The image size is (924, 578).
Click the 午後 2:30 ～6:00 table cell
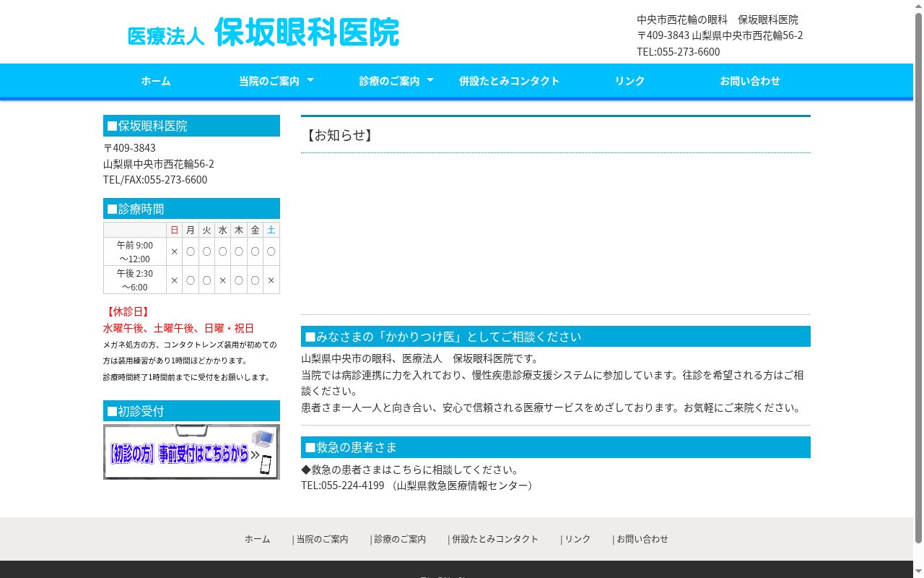coord(135,280)
